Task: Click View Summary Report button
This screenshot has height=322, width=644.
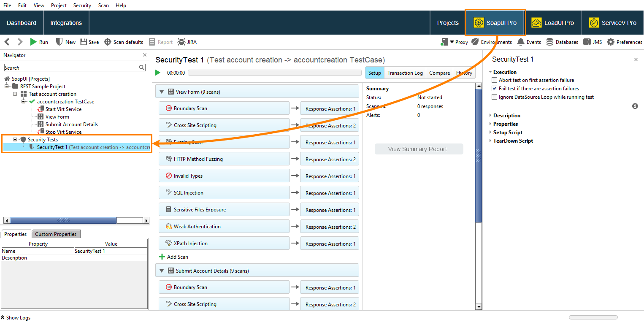Action: coord(419,149)
